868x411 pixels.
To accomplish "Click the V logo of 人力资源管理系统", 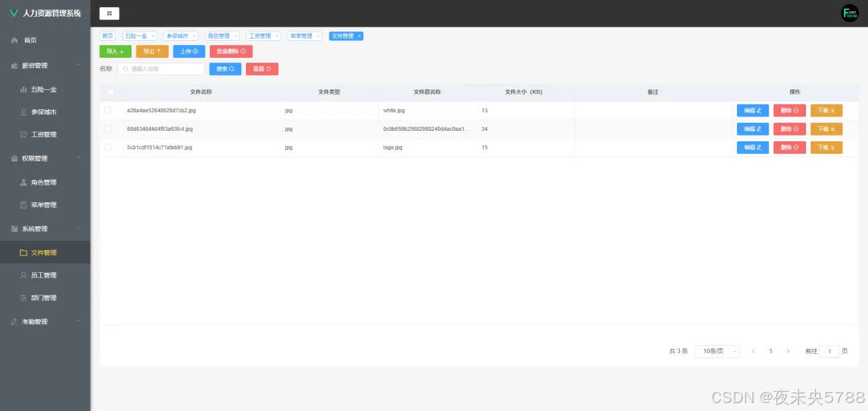I will point(14,14).
